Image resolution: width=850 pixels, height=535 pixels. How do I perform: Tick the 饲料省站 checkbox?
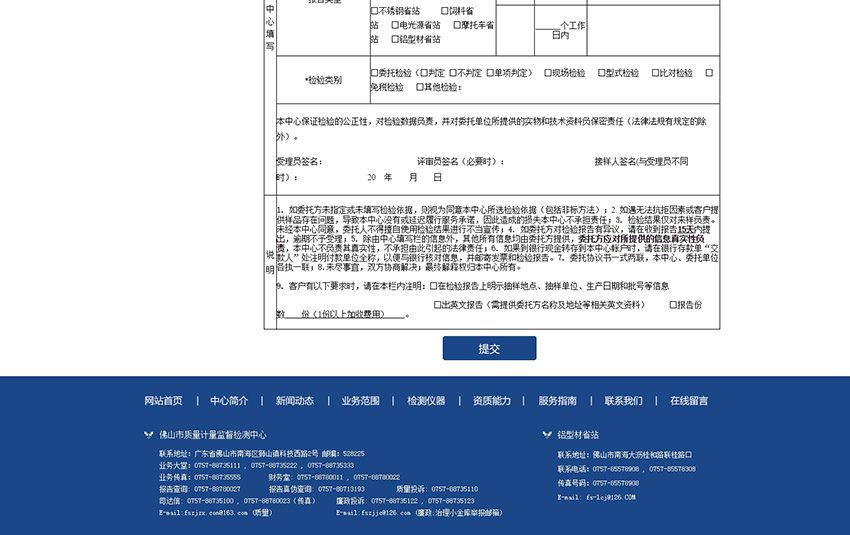[x=445, y=11]
